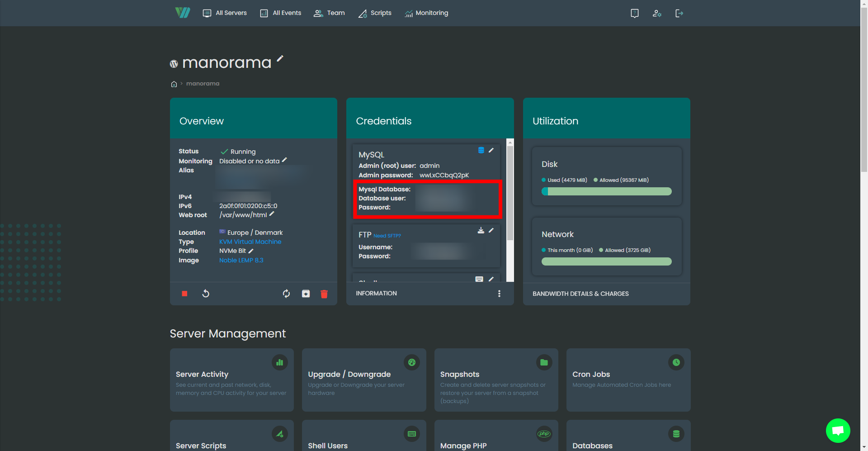
Task: Open the Noble LEMP 8.3 image link
Action: coord(241,260)
